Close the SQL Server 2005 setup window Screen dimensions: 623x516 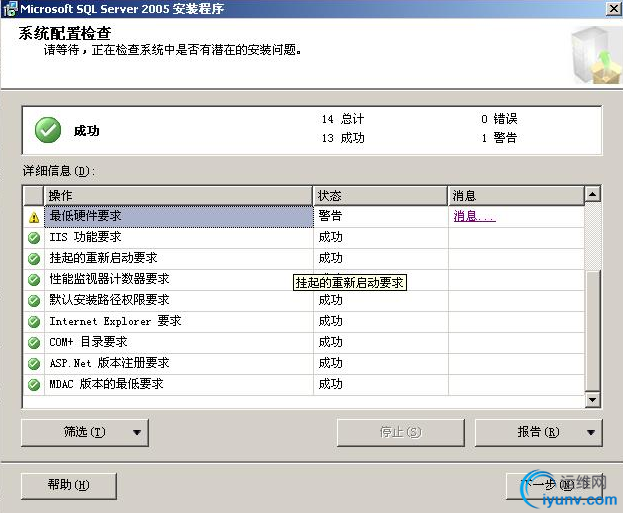(x=614, y=8)
